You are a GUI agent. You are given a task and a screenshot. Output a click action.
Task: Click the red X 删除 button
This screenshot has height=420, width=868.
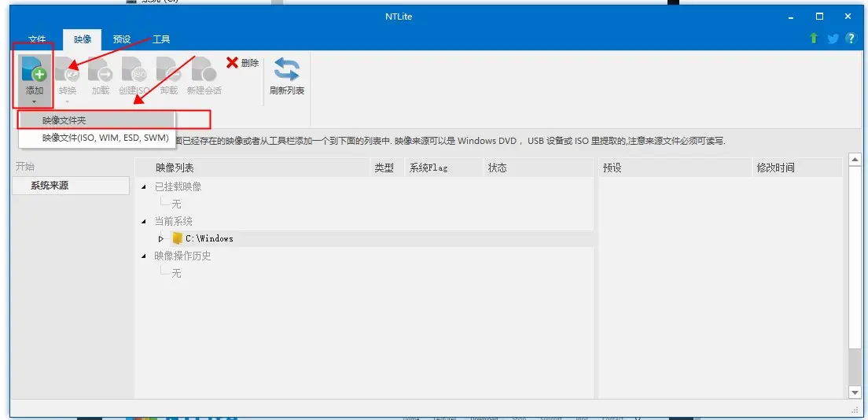[242, 63]
